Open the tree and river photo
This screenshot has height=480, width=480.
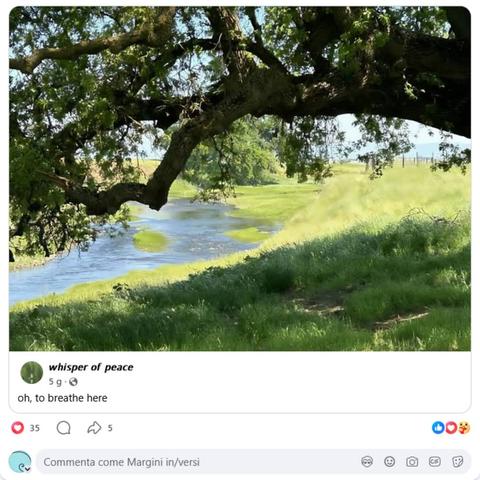point(240,179)
